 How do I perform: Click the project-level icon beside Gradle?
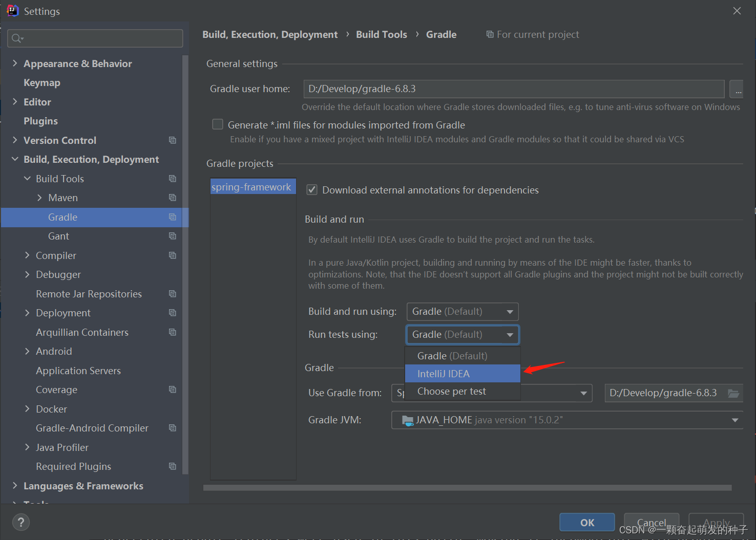click(173, 217)
